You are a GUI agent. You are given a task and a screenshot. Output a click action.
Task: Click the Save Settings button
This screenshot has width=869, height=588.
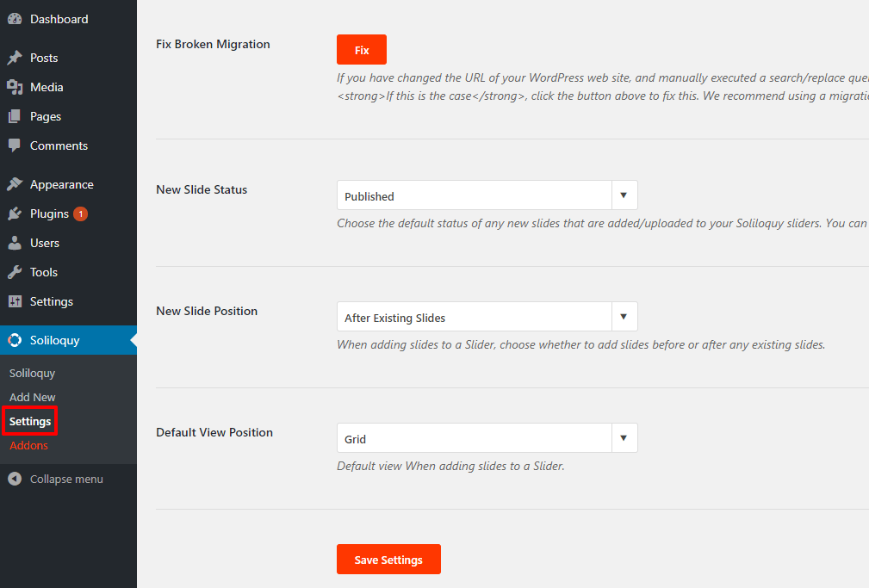point(388,560)
